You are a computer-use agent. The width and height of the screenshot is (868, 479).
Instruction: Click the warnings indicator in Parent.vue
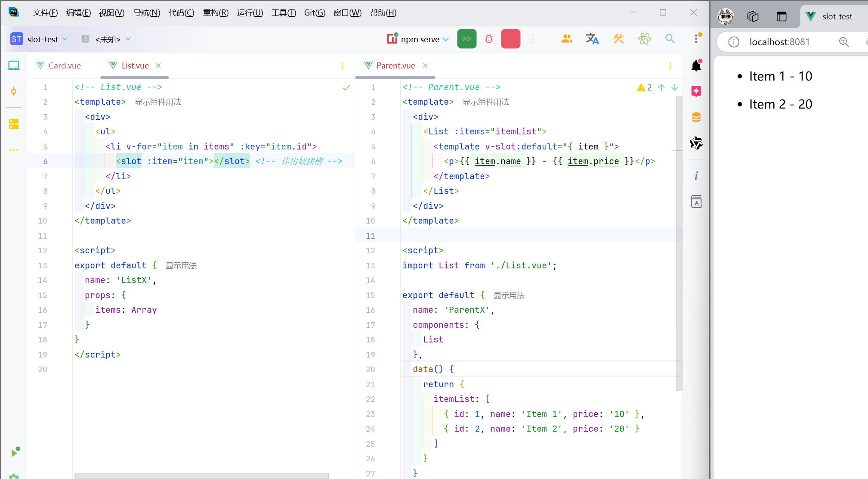644,87
